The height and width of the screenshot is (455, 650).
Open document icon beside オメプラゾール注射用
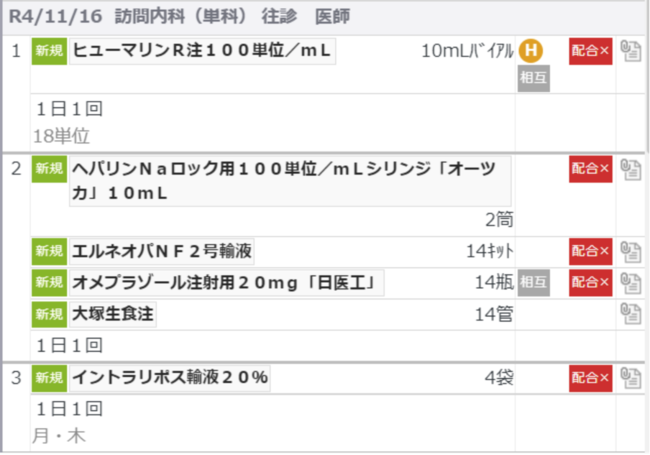pyautogui.click(x=631, y=283)
